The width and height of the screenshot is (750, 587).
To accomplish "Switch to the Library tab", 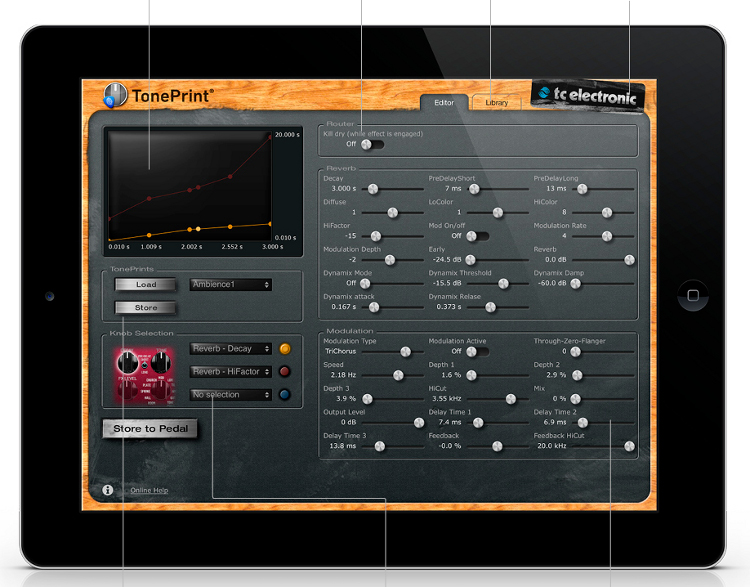I will coord(496,102).
